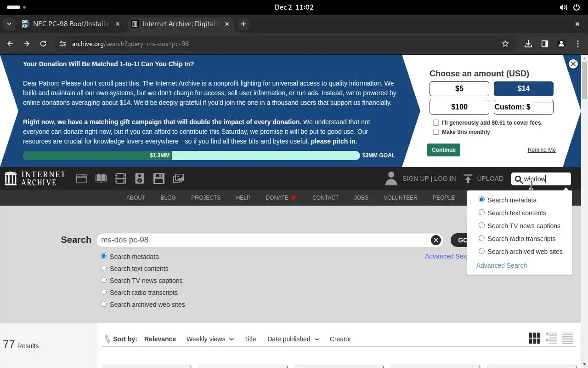The height and width of the screenshot is (368, 588).
Task: Open the Audio speaker icon
Action: [140, 178]
